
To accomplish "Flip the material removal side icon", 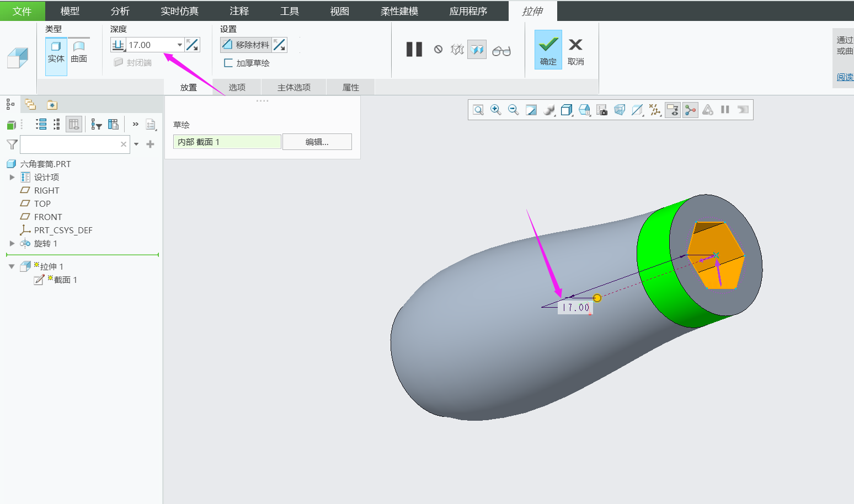I will pos(280,45).
